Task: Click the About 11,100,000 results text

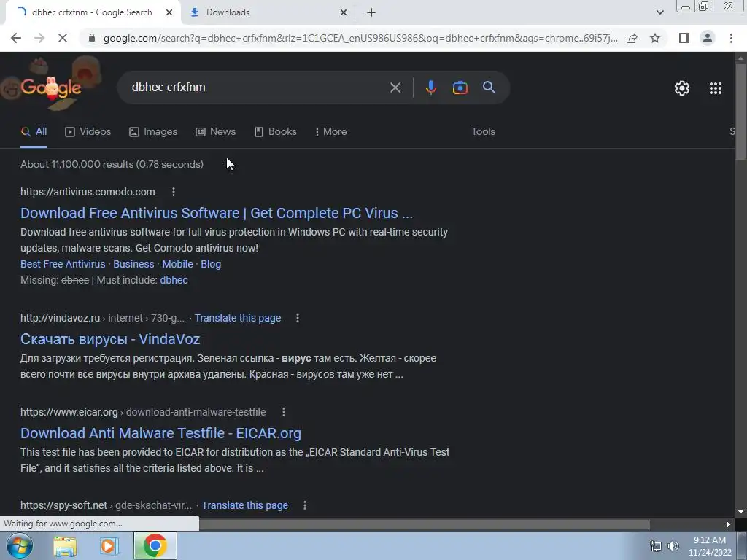Action: pyautogui.click(x=112, y=164)
